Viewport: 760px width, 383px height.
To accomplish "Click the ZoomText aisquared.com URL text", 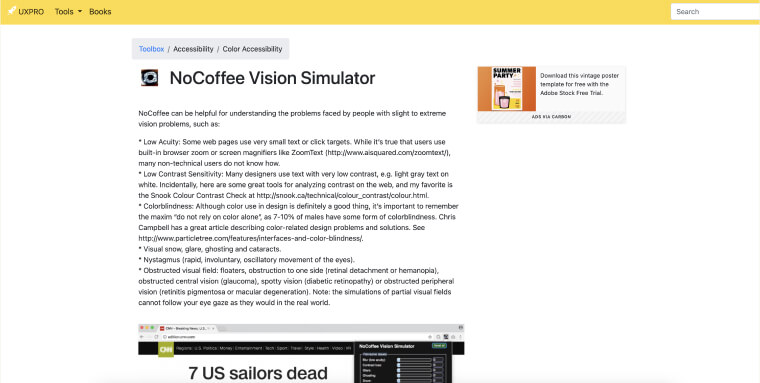I will click(388, 153).
